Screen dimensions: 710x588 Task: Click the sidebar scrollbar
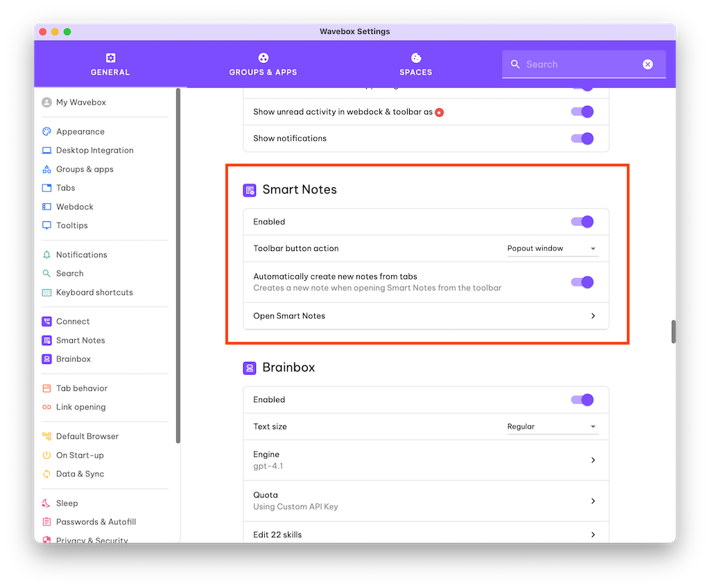(178, 266)
